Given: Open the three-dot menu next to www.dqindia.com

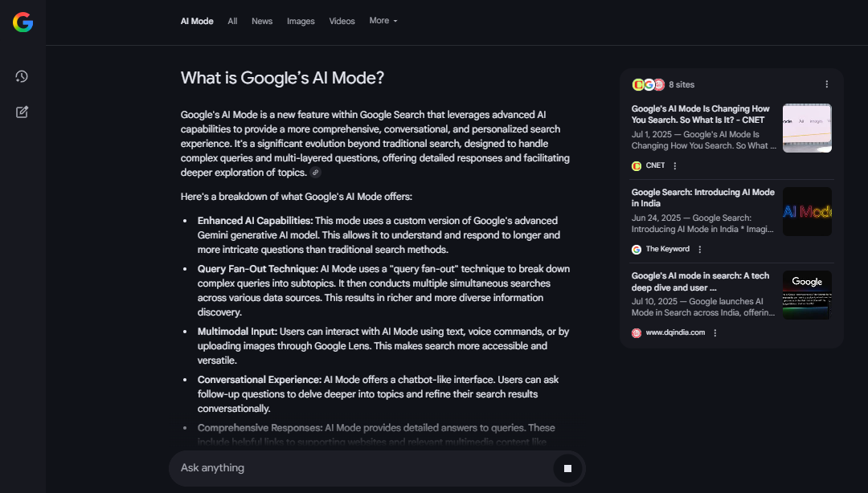Looking at the screenshot, I should [x=715, y=333].
